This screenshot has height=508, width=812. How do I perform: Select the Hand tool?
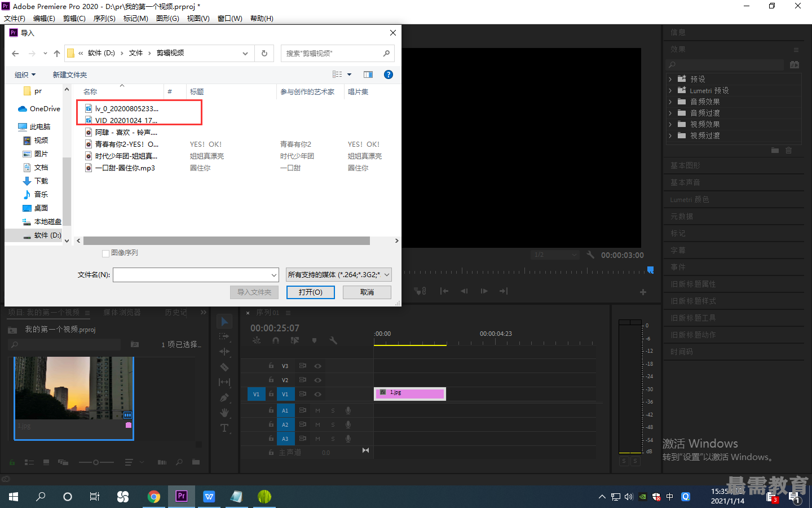click(224, 413)
